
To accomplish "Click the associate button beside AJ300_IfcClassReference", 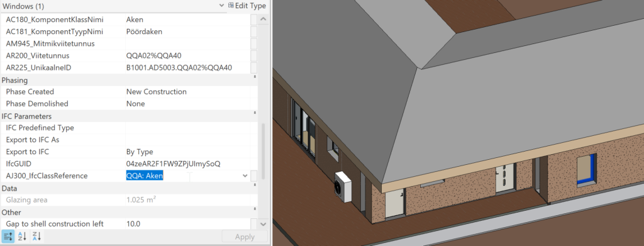I will point(254,176).
